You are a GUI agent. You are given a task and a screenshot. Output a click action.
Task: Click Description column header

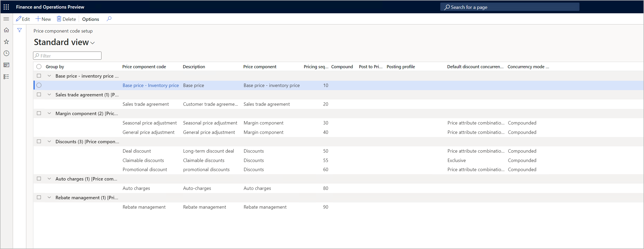tap(194, 67)
